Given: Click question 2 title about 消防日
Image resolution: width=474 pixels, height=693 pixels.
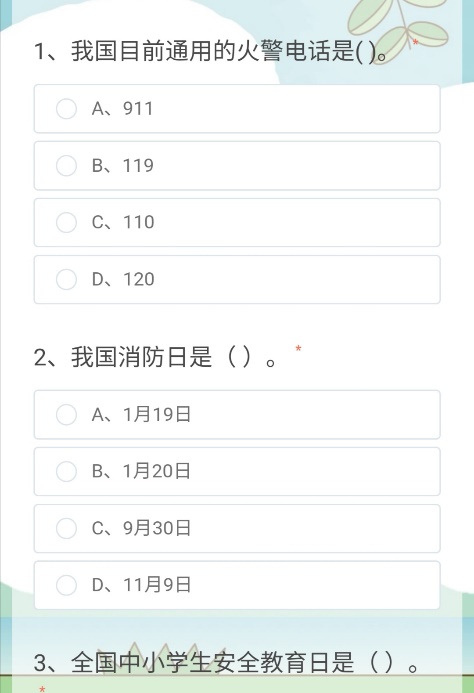Looking at the screenshot, I should (156, 357).
